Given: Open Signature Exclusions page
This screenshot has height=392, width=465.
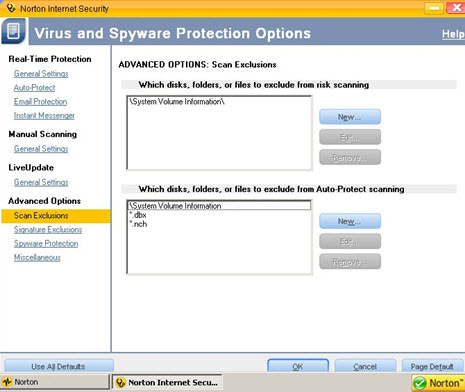Looking at the screenshot, I should click(x=48, y=230).
